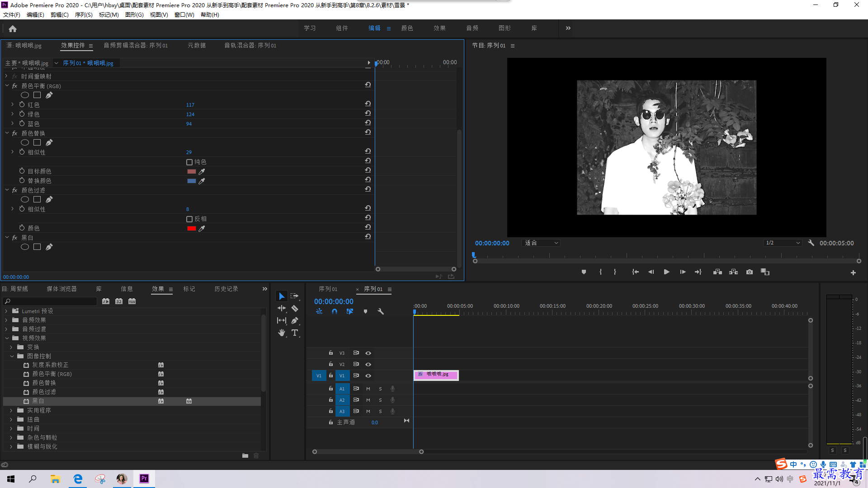Select the 灰度系数校正 effect

tap(50, 365)
